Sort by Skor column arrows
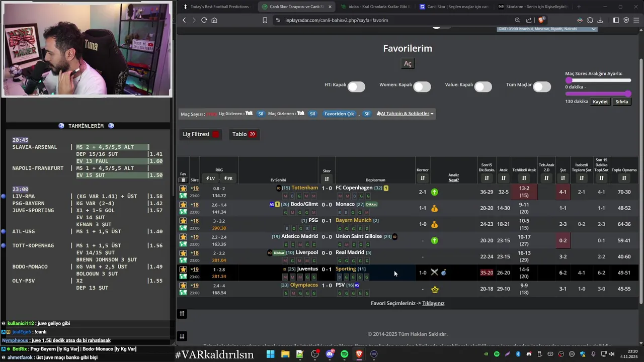 coord(327,179)
